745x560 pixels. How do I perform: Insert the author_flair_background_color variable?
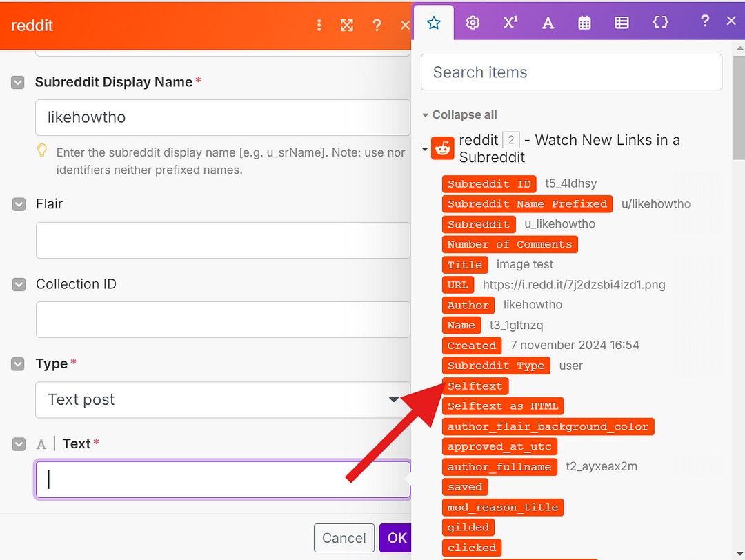tap(548, 426)
